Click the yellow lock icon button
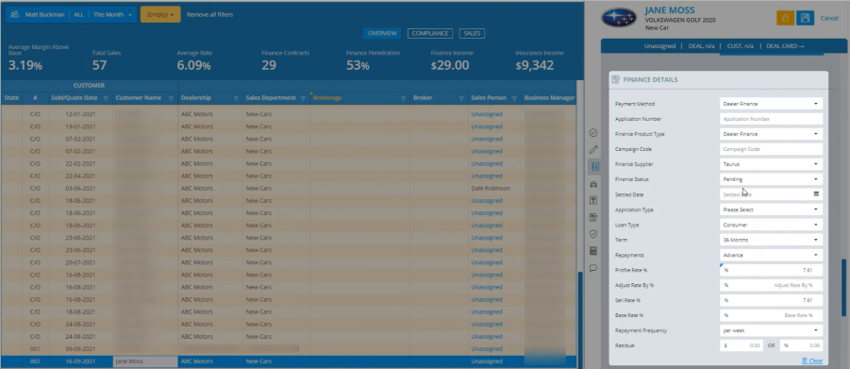This screenshot has height=369, width=850. (x=784, y=18)
